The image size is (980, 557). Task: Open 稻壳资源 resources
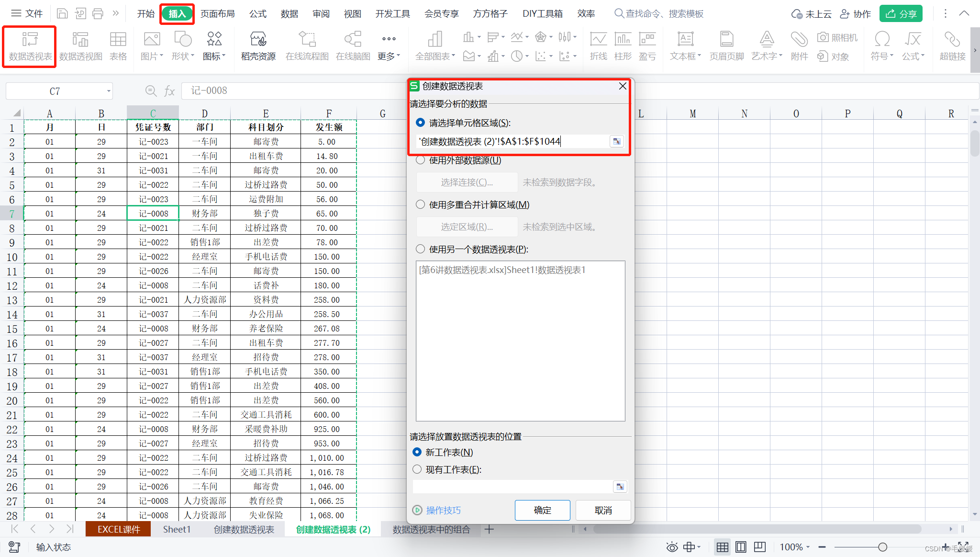258,46
